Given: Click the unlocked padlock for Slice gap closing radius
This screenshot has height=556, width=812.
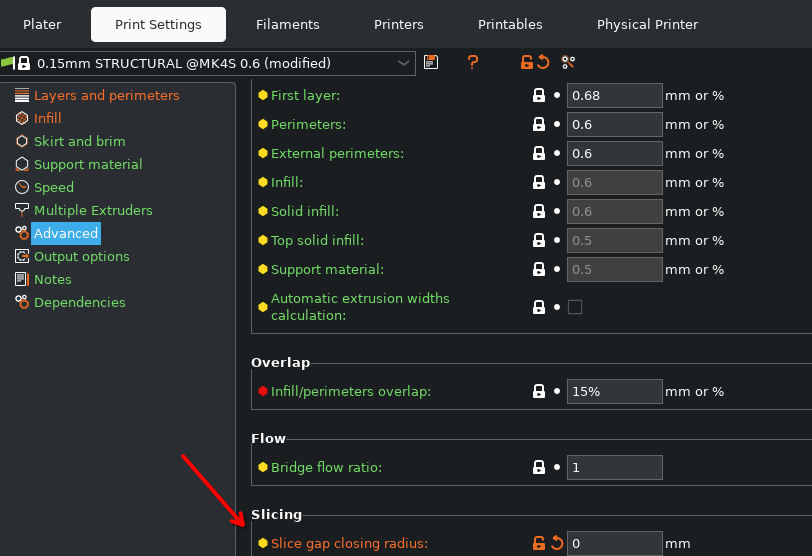Looking at the screenshot, I should pyautogui.click(x=539, y=543).
